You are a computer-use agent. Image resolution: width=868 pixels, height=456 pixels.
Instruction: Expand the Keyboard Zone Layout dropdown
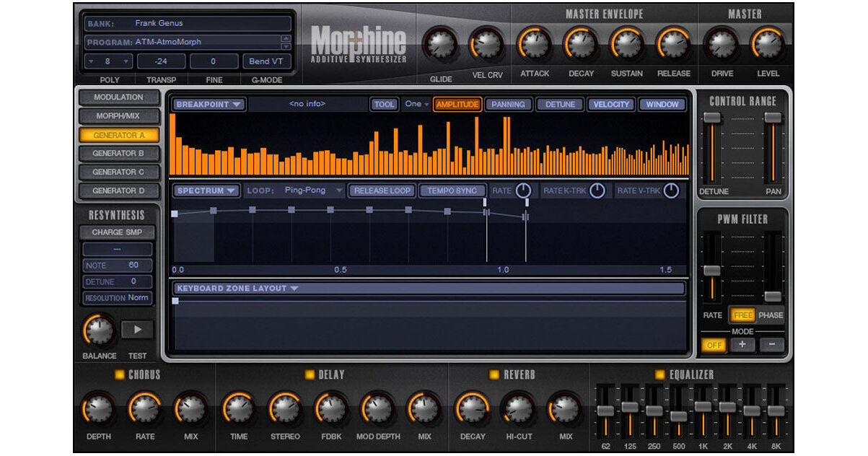point(429,289)
